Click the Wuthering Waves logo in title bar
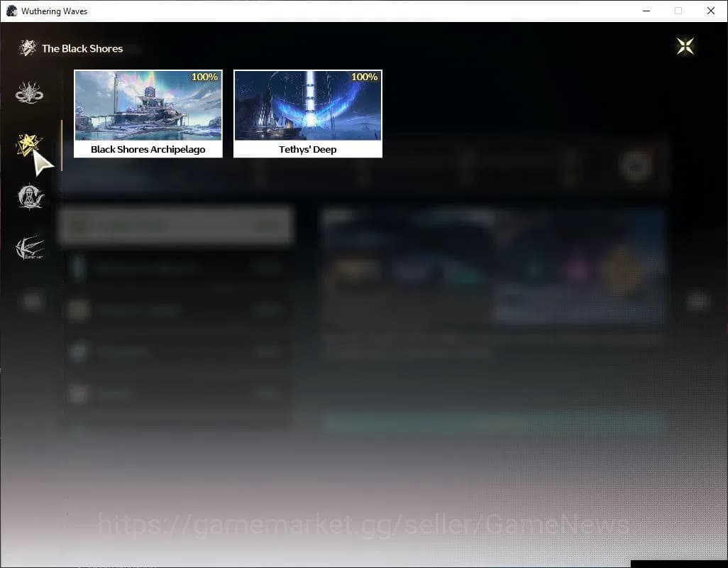Image resolution: width=728 pixels, height=568 pixels. tap(11, 11)
